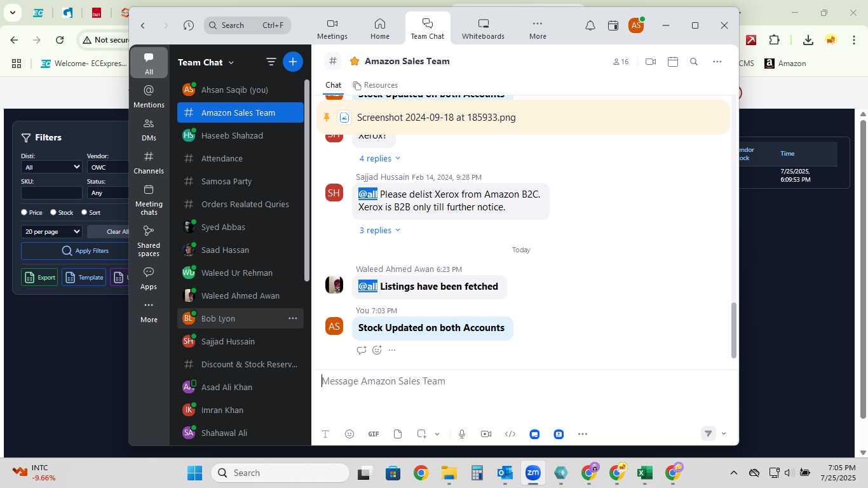This screenshot has height=488, width=868.
Task: Expand send options arrow beside send button
Action: 724,434
